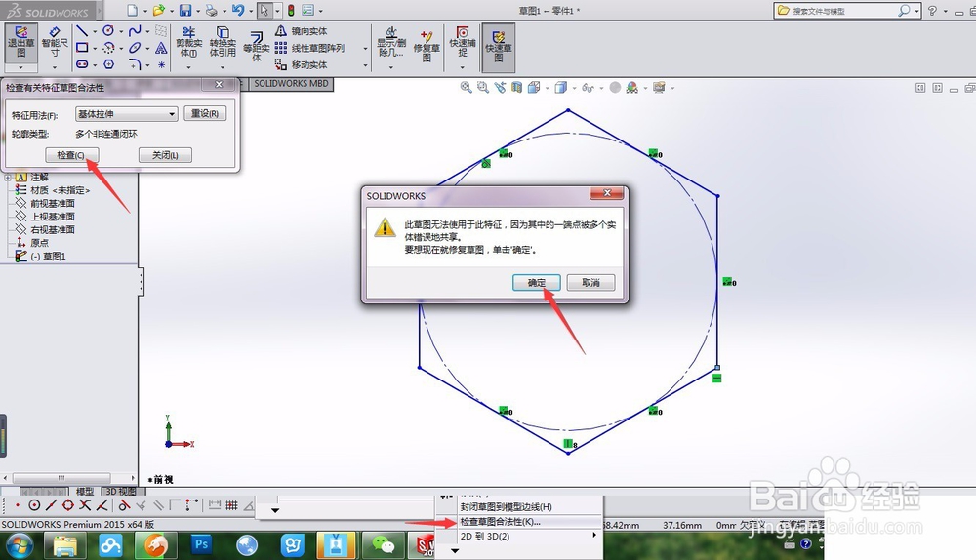Select the Polygon sketch tool
Image resolution: width=976 pixels, height=560 pixels.
click(108, 64)
